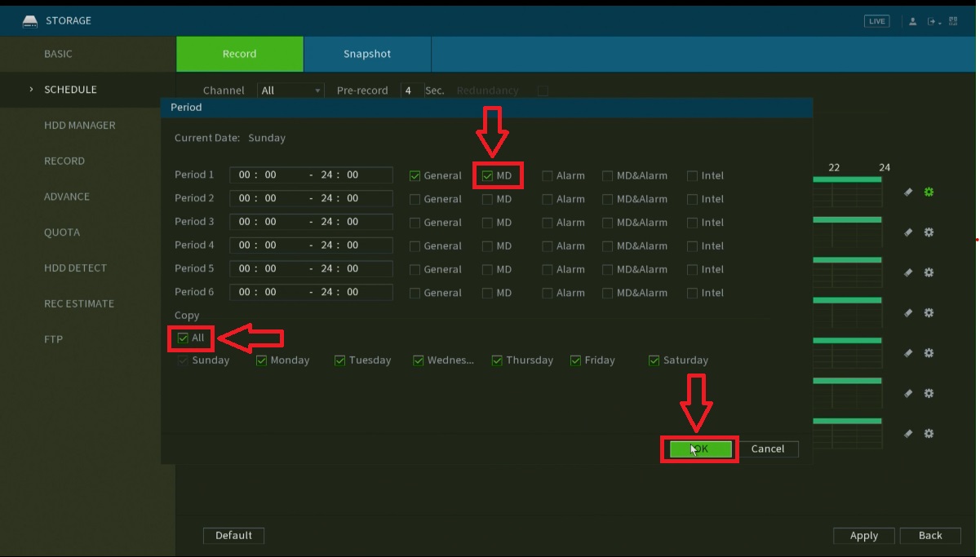The height and width of the screenshot is (557, 980).
Task: Check General for Period 2
Action: [x=415, y=199]
